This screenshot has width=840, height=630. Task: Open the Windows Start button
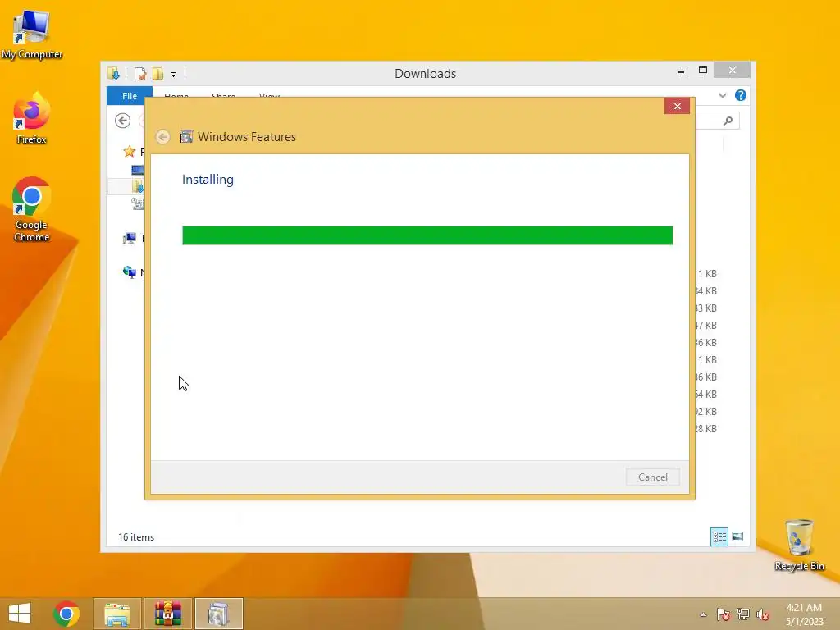(x=20, y=614)
